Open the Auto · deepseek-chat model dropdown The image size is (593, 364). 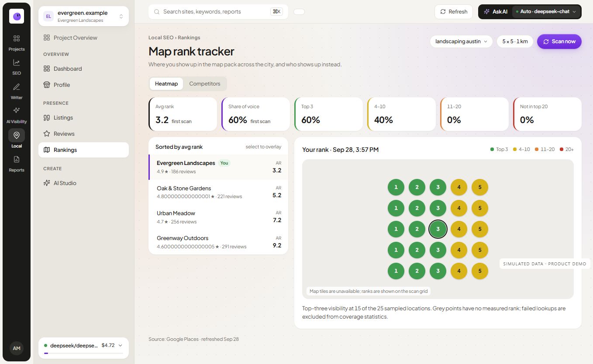pos(546,12)
